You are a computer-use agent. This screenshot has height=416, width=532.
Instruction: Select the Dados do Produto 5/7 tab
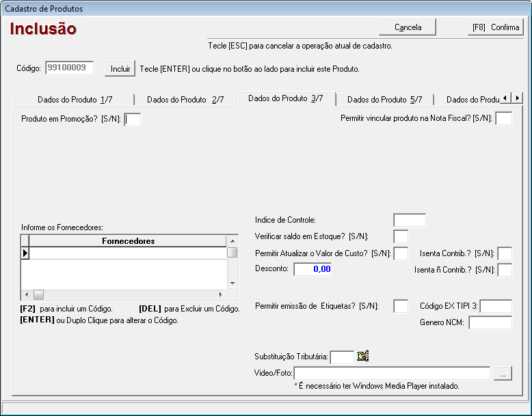[x=384, y=100]
